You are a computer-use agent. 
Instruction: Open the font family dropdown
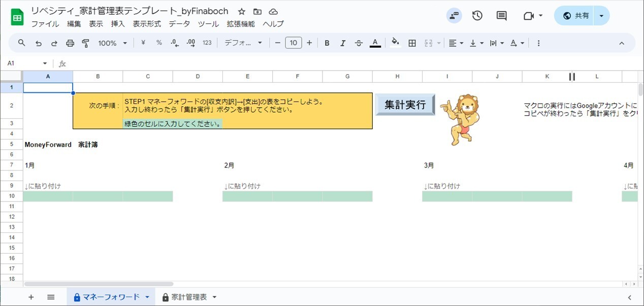tap(243, 43)
